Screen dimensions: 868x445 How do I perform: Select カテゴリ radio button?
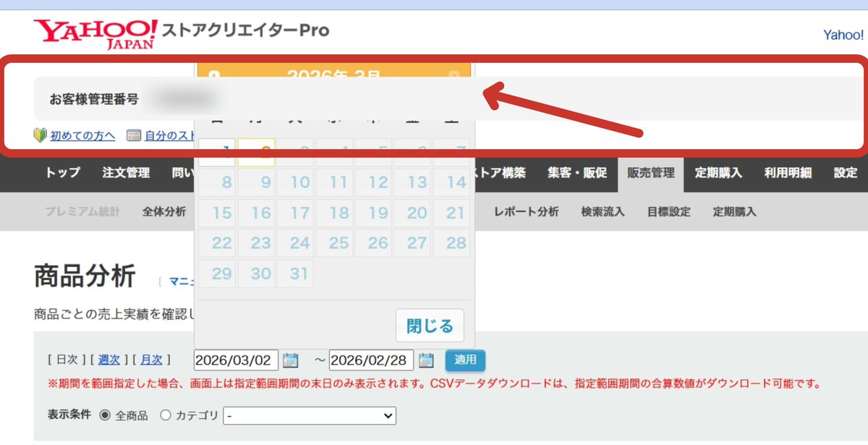(x=165, y=415)
